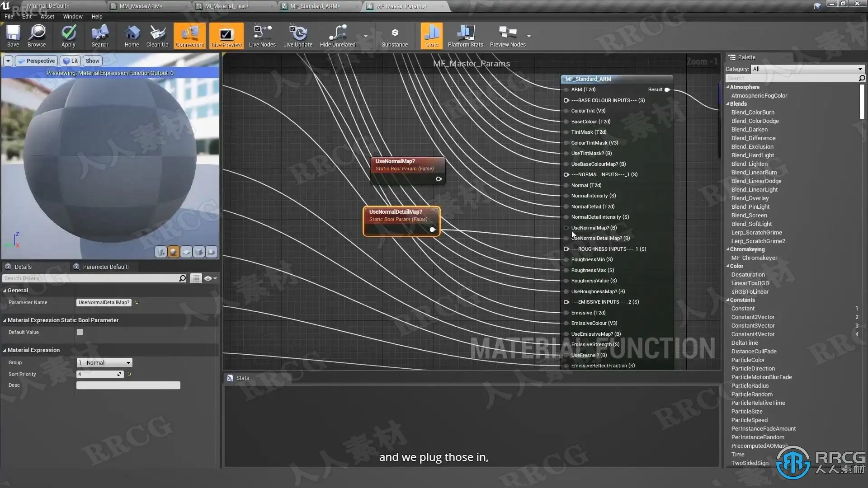Collapse the Blends palette category

[728, 104]
